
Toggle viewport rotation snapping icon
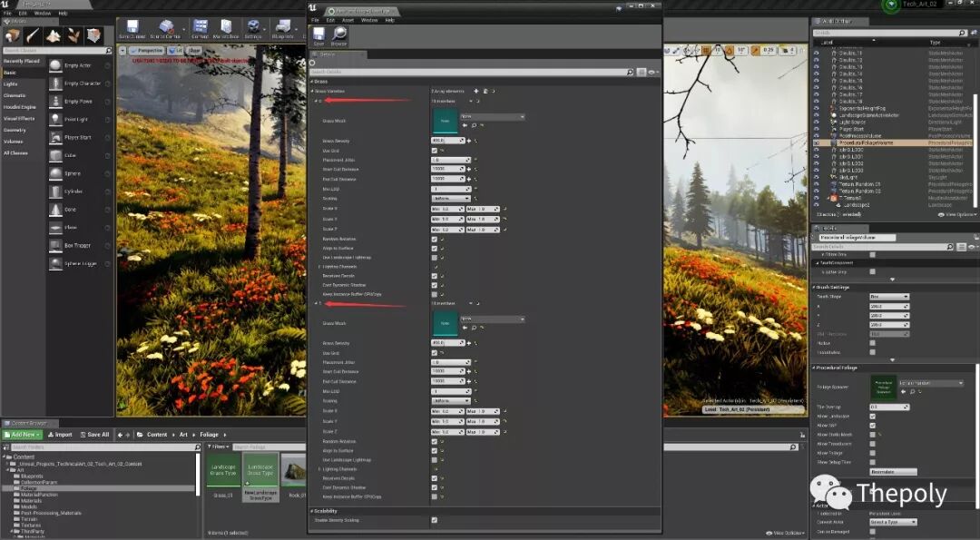point(729,51)
